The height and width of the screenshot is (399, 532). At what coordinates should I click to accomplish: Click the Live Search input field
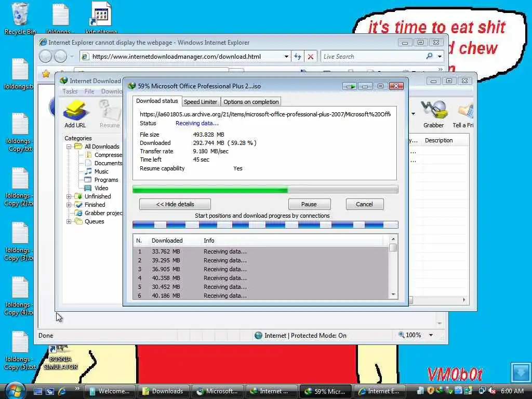click(372, 57)
